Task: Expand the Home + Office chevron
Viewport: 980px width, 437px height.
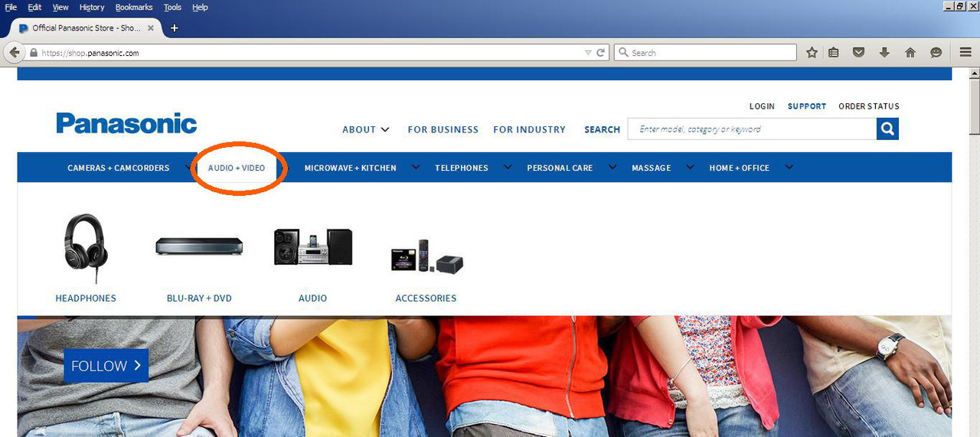Action: pos(789,168)
